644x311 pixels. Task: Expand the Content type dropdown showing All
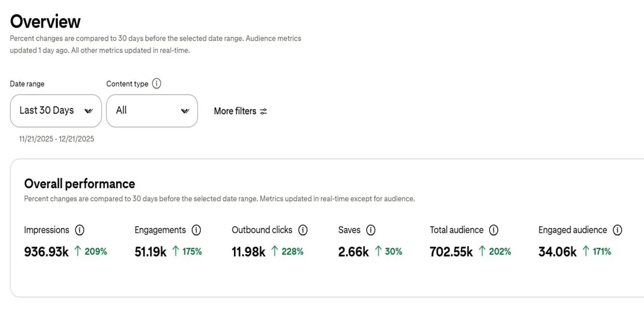152,111
